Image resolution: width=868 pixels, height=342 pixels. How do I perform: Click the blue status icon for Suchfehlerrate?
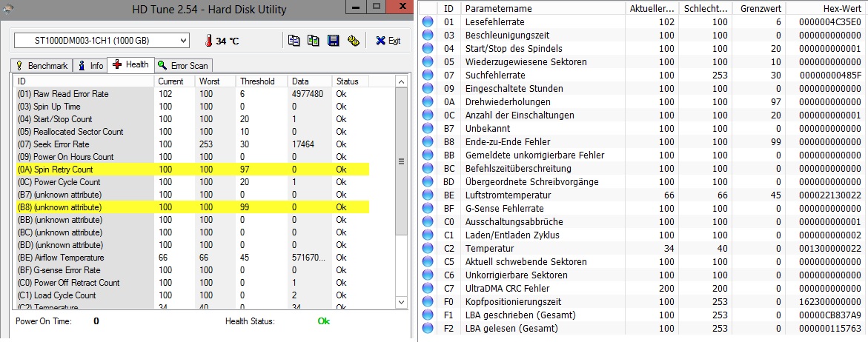(x=427, y=76)
